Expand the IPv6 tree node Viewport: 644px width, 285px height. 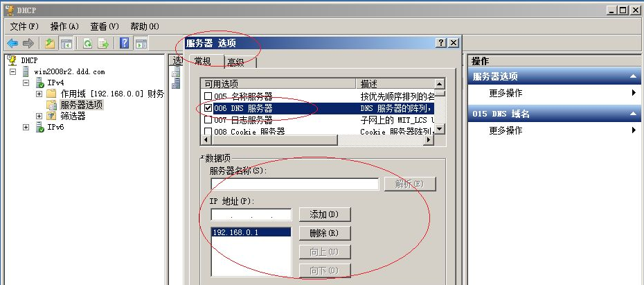[x=26, y=127]
